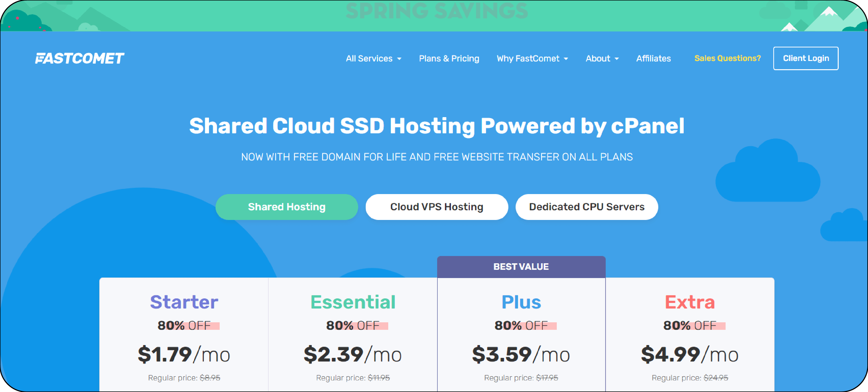Click the Regular price $11.95 text

coord(353,378)
